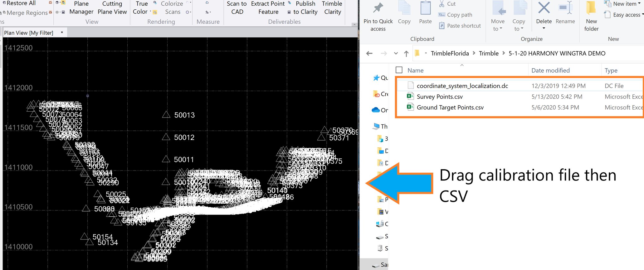This screenshot has height=270, width=644.
Task: Expand the recent locations chevron
Action: pyautogui.click(x=396, y=54)
